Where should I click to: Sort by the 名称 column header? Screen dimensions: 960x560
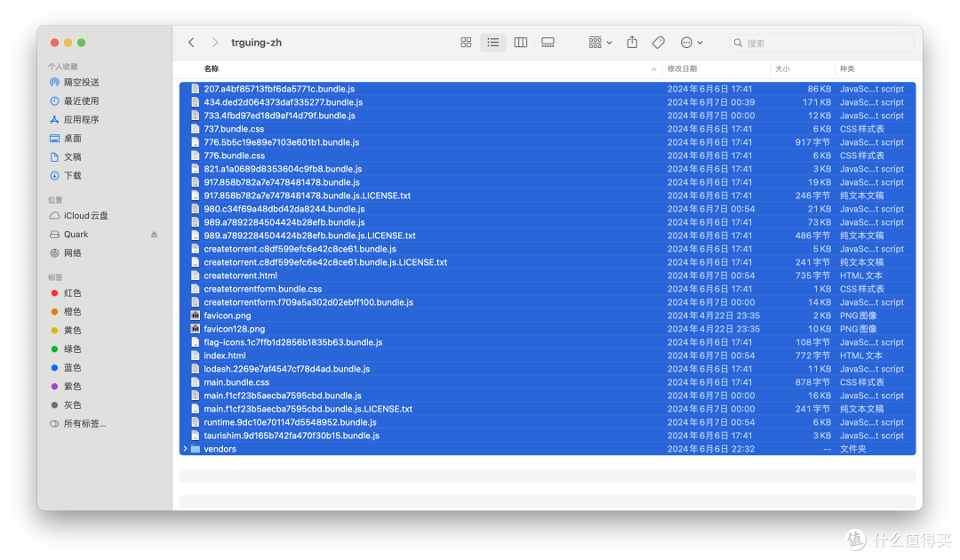tap(212, 68)
